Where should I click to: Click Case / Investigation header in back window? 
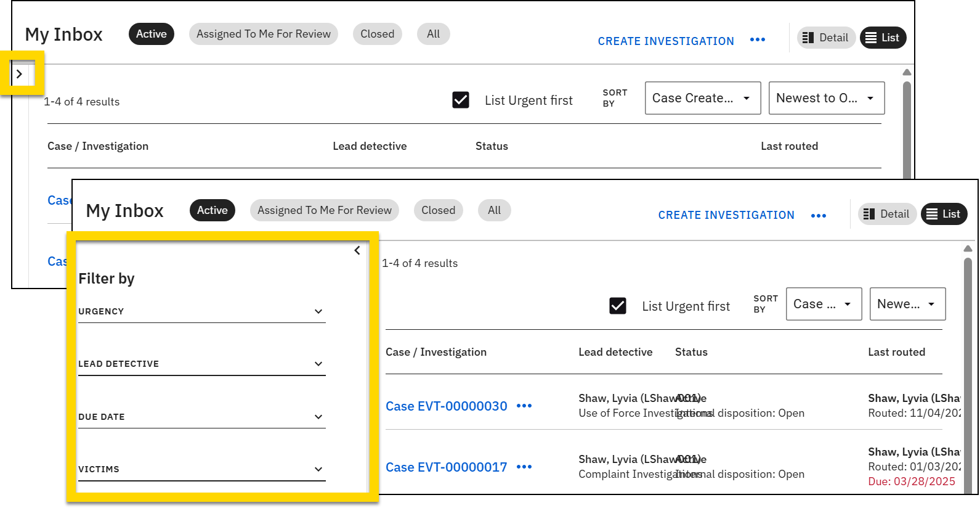[98, 146]
